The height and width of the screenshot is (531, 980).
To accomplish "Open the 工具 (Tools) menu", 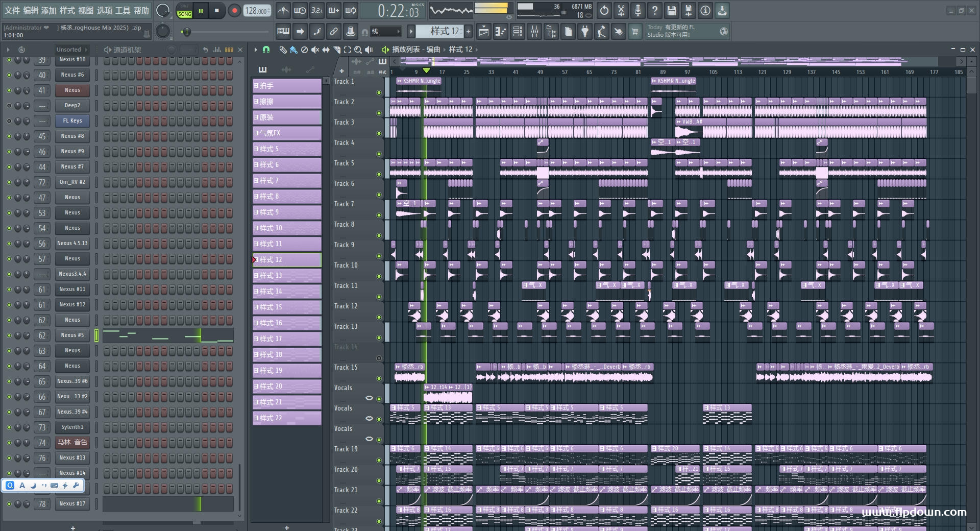I will tap(122, 10).
